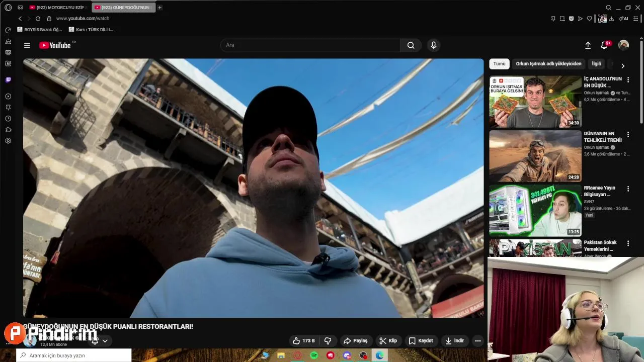Create a clip with the Klip button

[x=388, y=341]
